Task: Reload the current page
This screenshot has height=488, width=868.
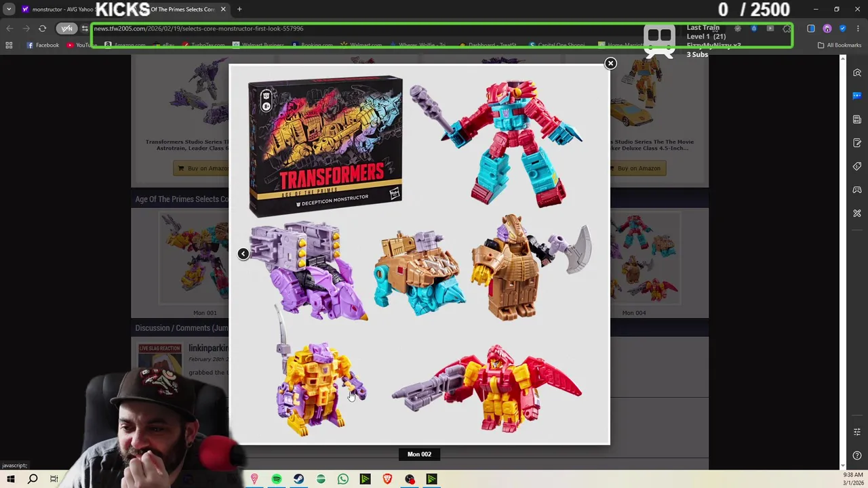Action: point(42,28)
